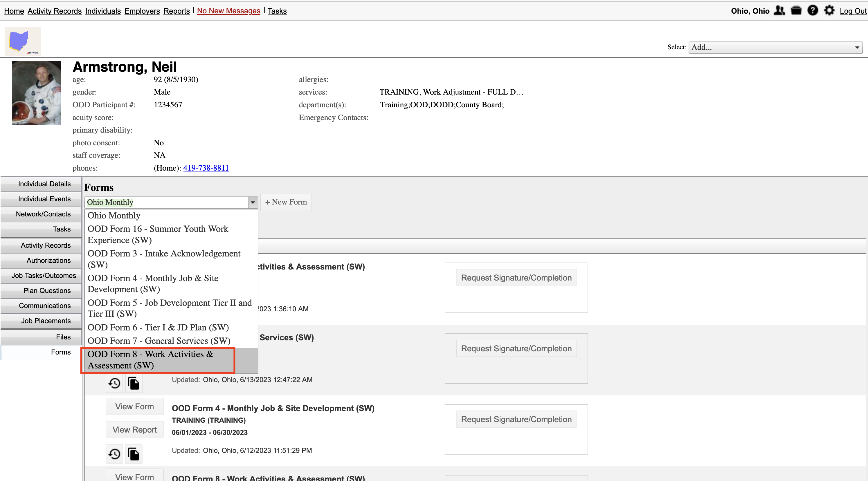
Task: Switch to Individual Details tab
Action: (41, 184)
